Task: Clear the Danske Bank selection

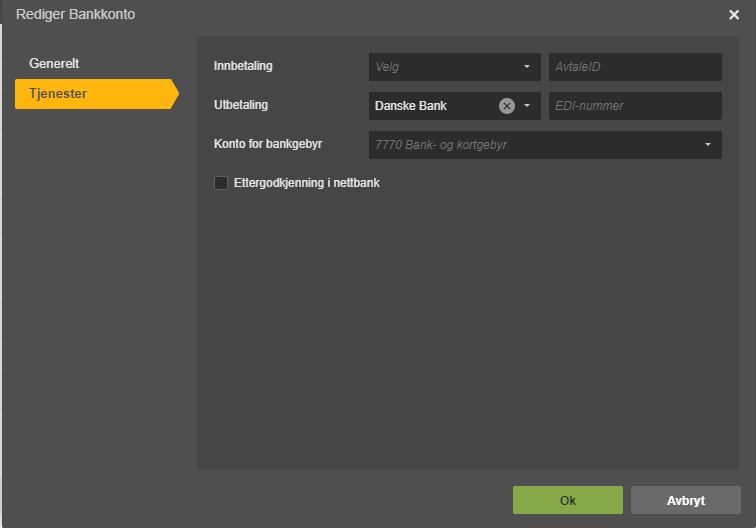Action: pos(507,106)
